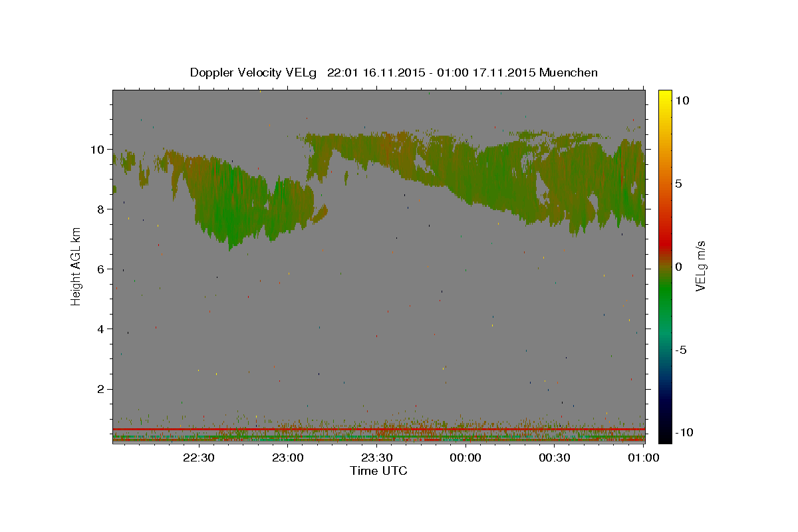Select the '00:00' time axis label
Screen dimensions: 798x532
(465, 458)
